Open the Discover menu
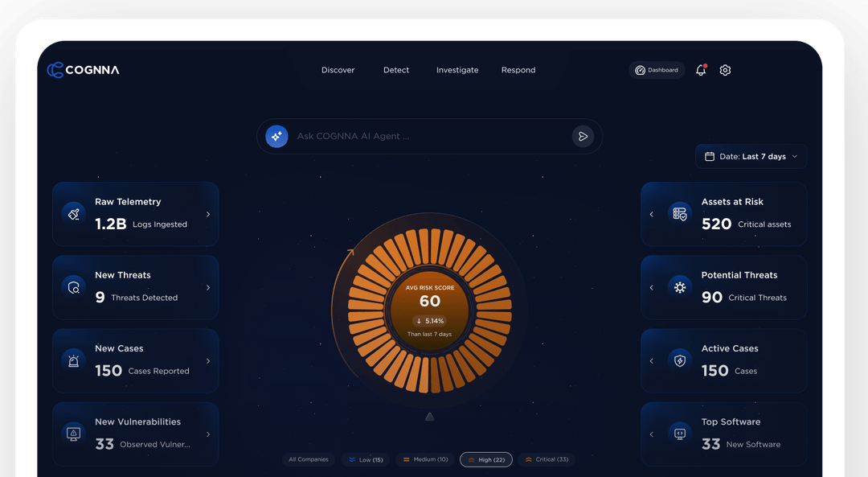 [338, 70]
